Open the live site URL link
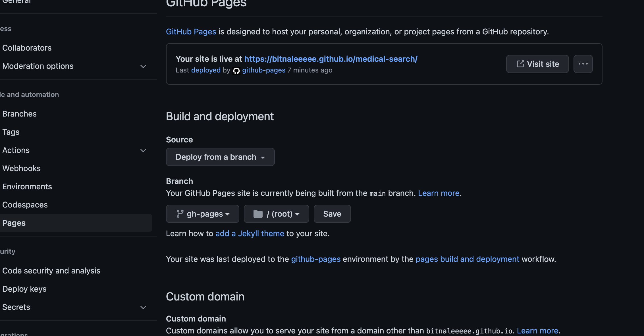Viewport: 644px width, 336px height. pyautogui.click(x=331, y=59)
